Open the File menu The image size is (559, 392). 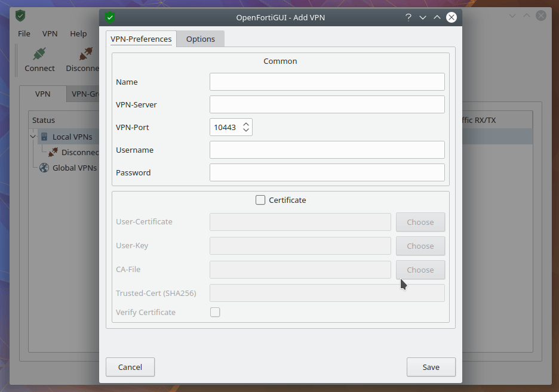tap(24, 34)
